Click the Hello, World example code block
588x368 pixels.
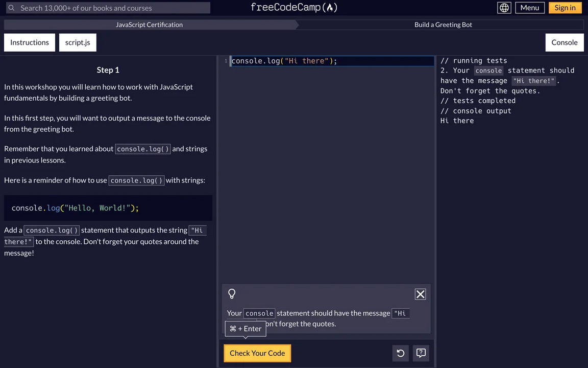point(108,208)
